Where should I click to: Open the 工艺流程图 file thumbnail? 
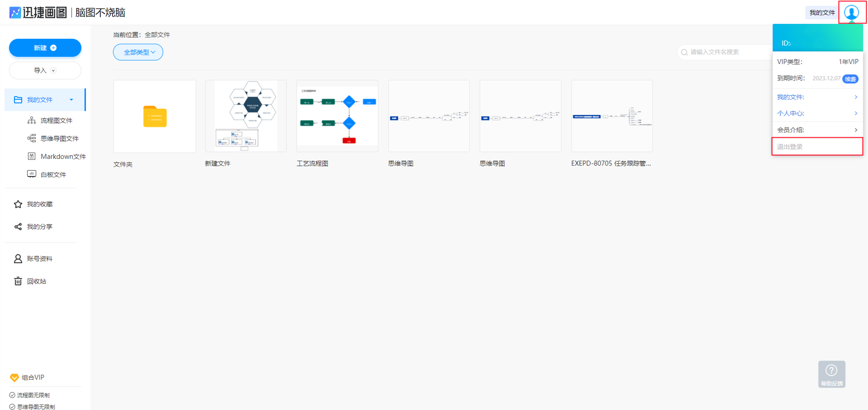click(337, 116)
